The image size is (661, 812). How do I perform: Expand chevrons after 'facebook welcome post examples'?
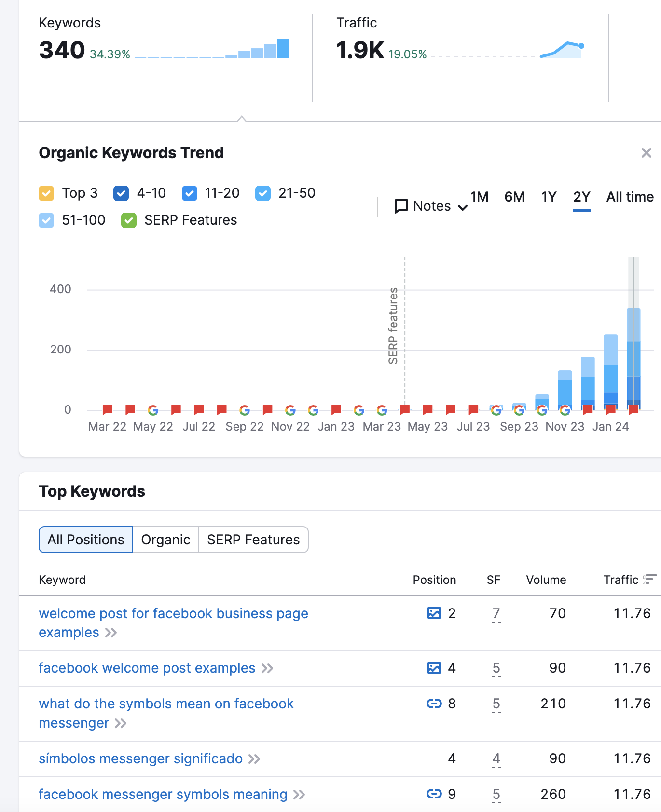coord(267,668)
